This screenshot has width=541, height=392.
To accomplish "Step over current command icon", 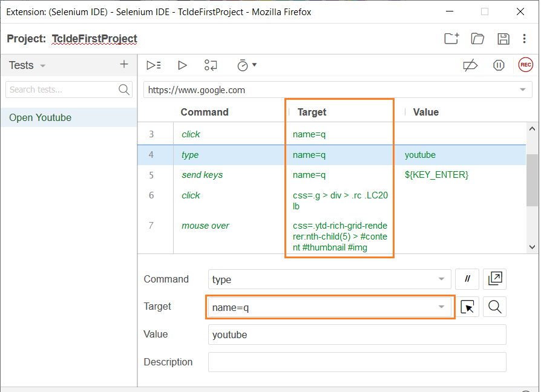I will click(211, 65).
